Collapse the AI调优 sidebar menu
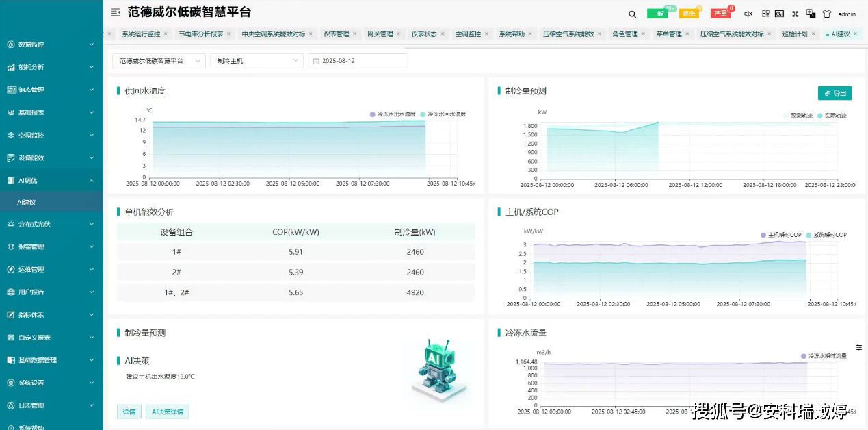 pyautogui.click(x=51, y=180)
